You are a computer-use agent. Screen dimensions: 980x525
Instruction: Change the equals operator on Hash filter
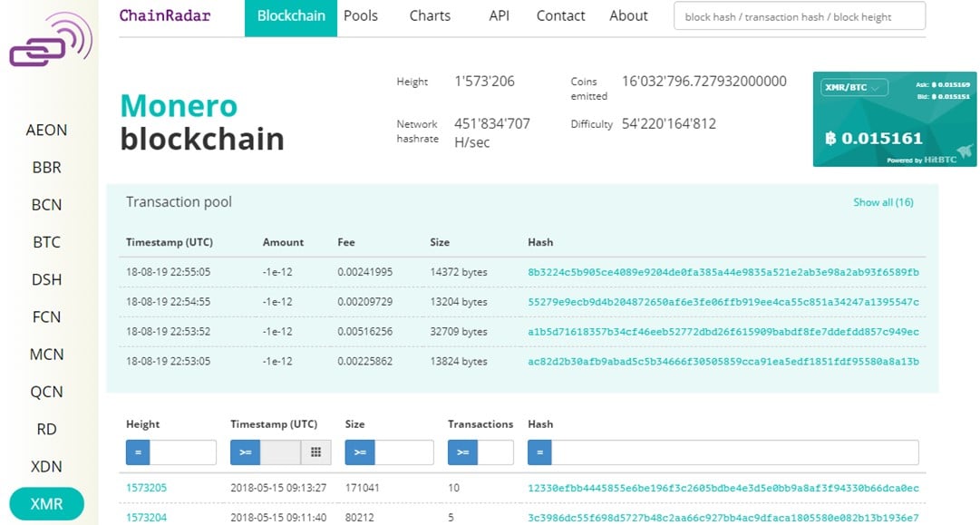(x=539, y=452)
